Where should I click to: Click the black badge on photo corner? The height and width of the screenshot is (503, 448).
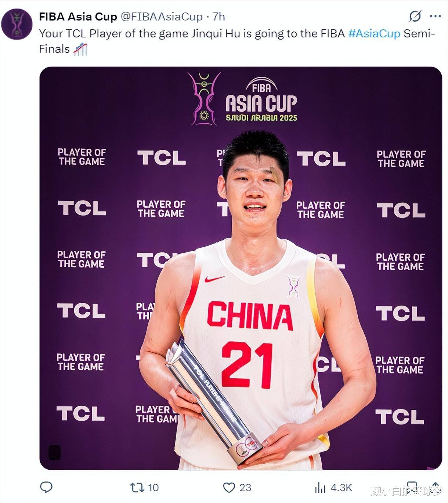(54, 452)
